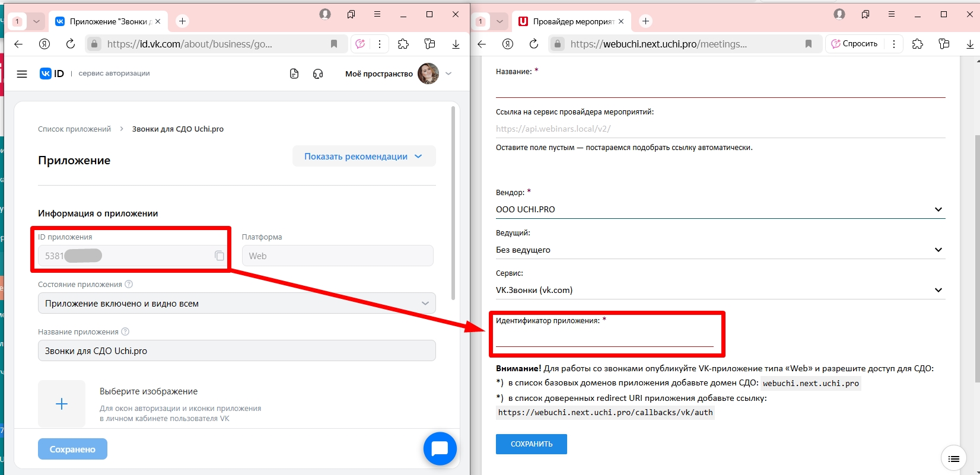Open extensions icon in right browser
Image resolution: width=980 pixels, height=475 pixels.
coord(918,44)
